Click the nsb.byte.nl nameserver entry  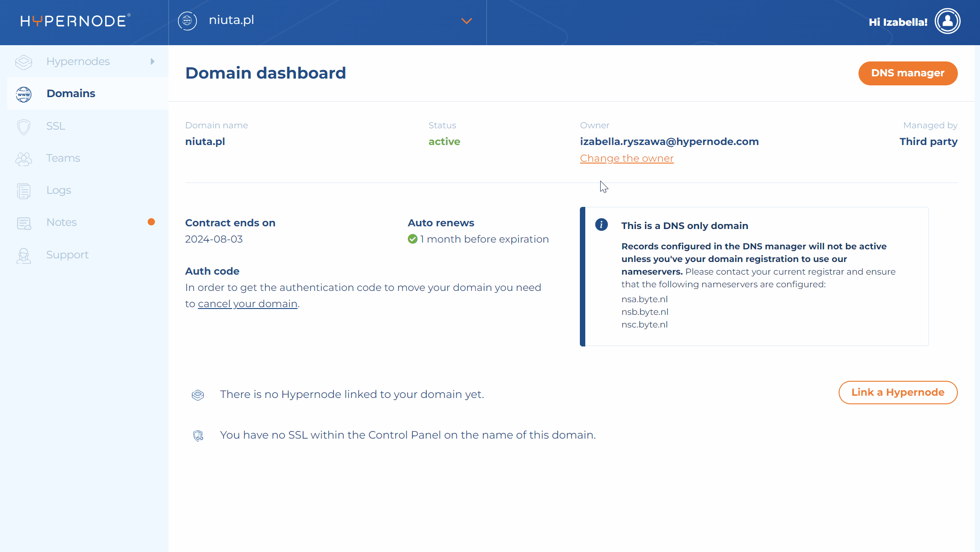tap(645, 312)
